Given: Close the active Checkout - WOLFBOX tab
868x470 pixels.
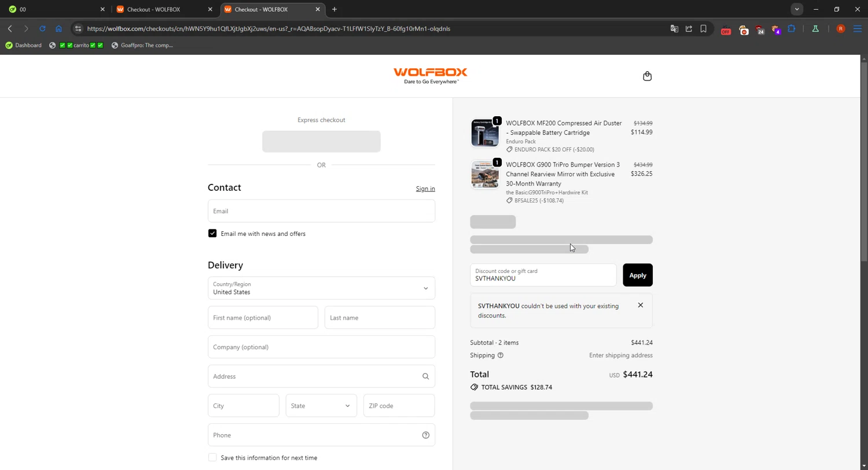Looking at the screenshot, I should (318, 9).
